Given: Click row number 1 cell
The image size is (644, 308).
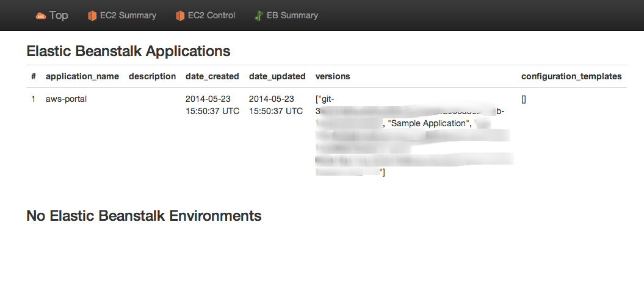Looking at the screenshot, I should pyautogui.click(x=33, y=99).
